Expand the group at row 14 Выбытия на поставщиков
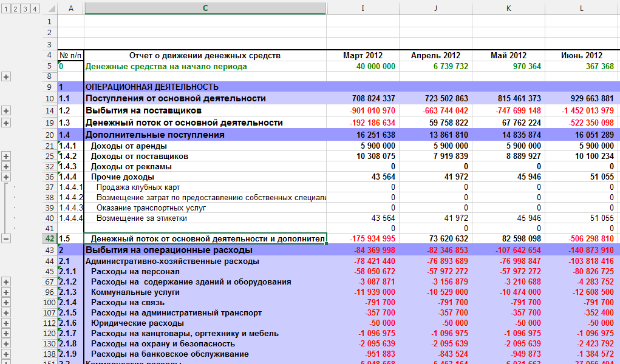This screenshot has height=364, width=620. 6,111
